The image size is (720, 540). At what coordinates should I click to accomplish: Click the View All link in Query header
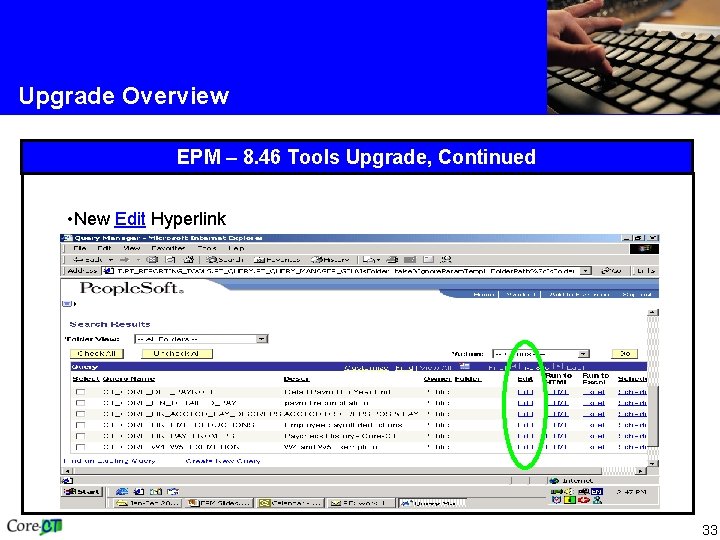(435, 367)
